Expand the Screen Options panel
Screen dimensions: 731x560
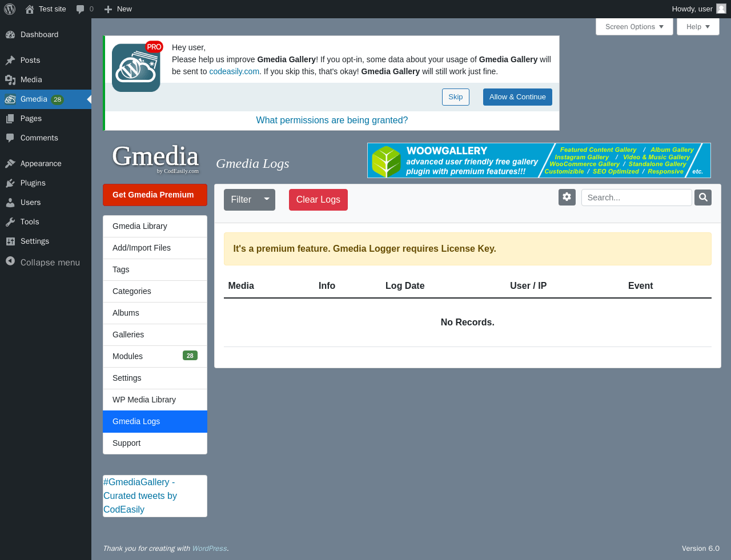pyautogui.click(x=634, y=27)
